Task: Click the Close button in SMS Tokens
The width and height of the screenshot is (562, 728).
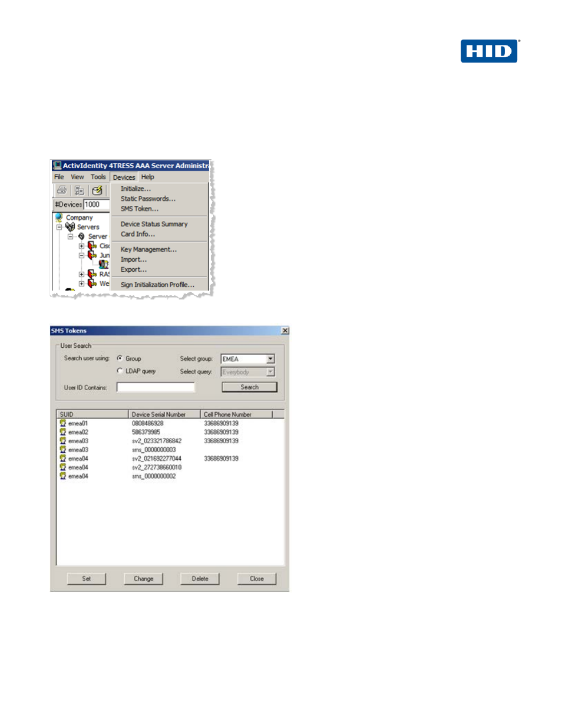Action: point(257,579)
